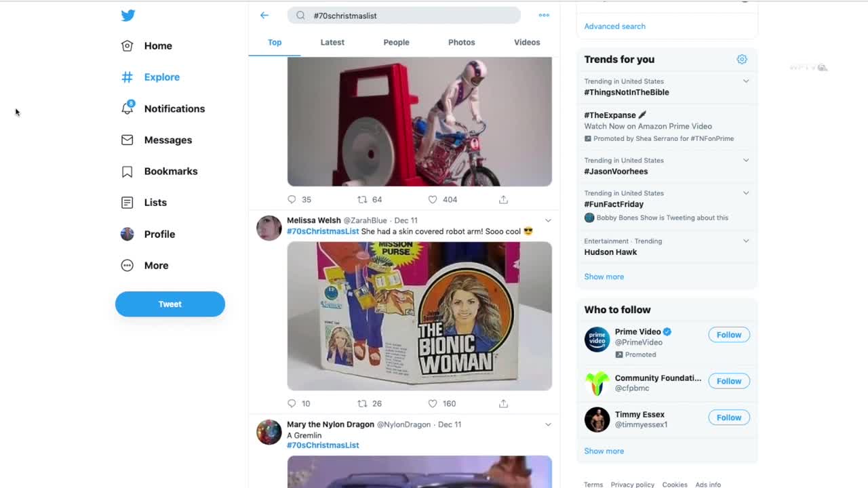Screen dimensions: 868x488
Task: Open the Privacy policy footer link
Action: [632, 485]
